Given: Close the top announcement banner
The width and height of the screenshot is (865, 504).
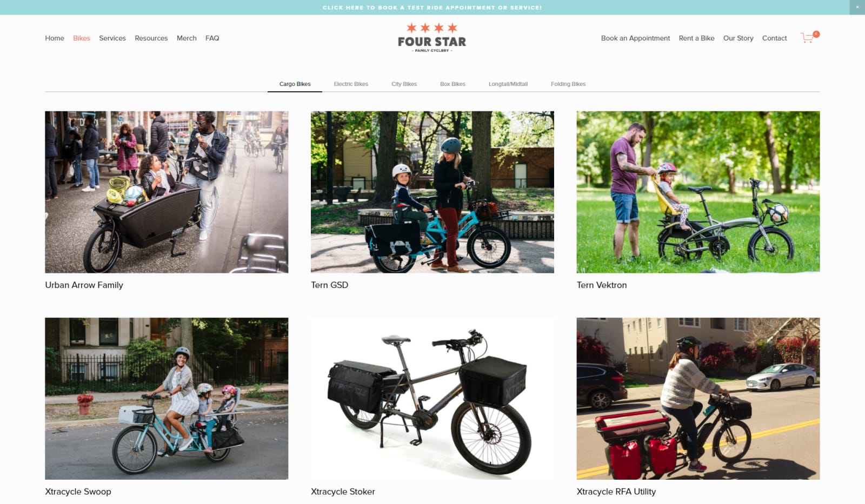Looking at the screenshot, I should pyautogui.click(x=857, y=7).
